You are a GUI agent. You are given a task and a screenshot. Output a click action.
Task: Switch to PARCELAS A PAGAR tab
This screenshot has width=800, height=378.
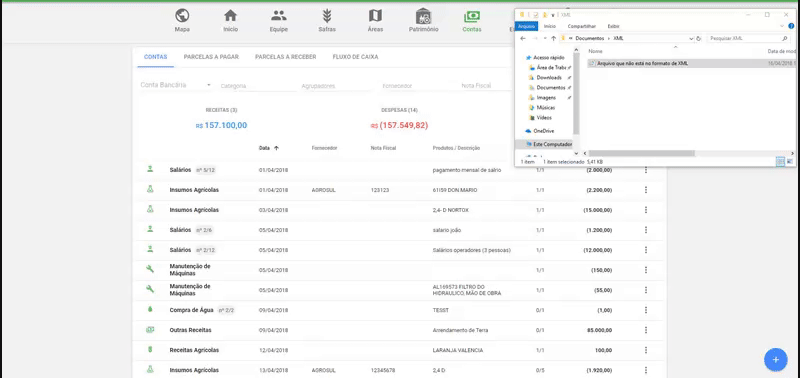(x=211, y=57)
